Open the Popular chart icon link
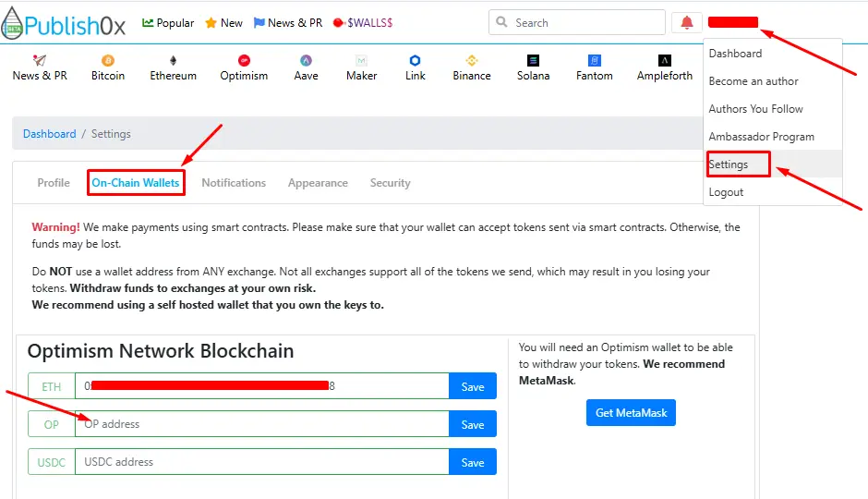 tap(147, 23)
